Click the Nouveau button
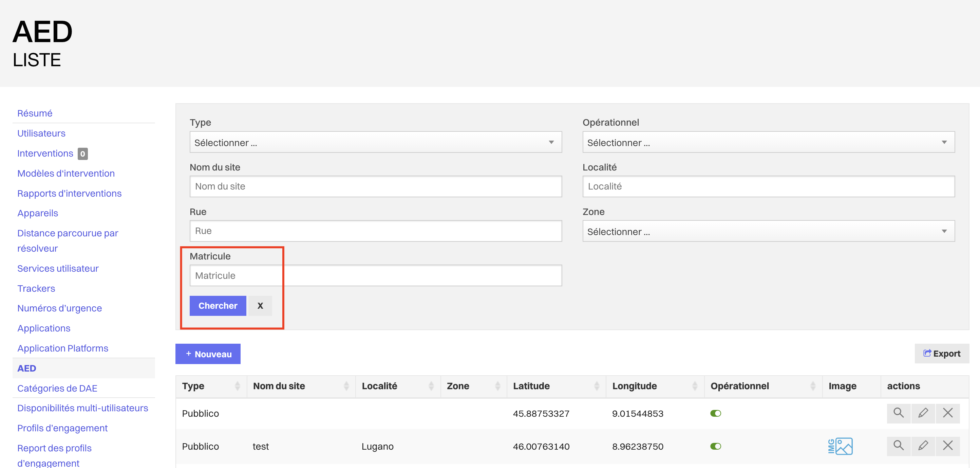980x468 pixels. 208,354
